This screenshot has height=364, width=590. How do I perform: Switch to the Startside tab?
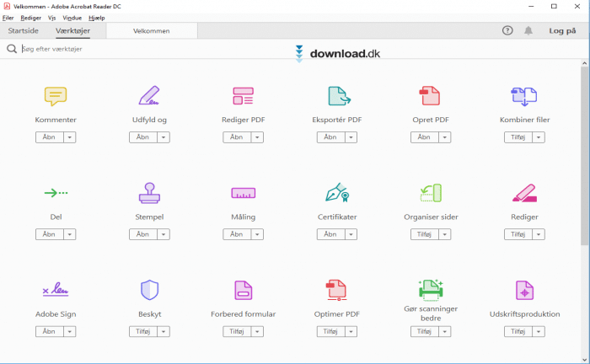24,30
